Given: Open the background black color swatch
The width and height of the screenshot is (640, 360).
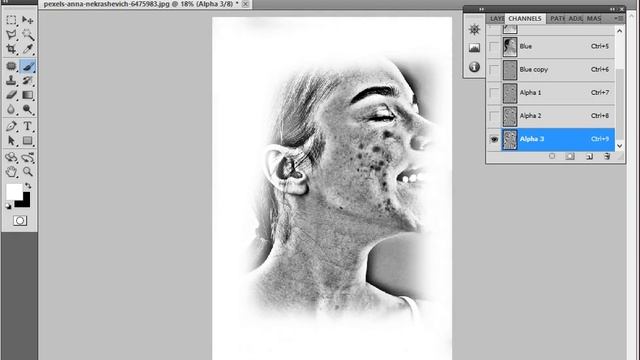Looking at the screenshot, I should point(25,202).
